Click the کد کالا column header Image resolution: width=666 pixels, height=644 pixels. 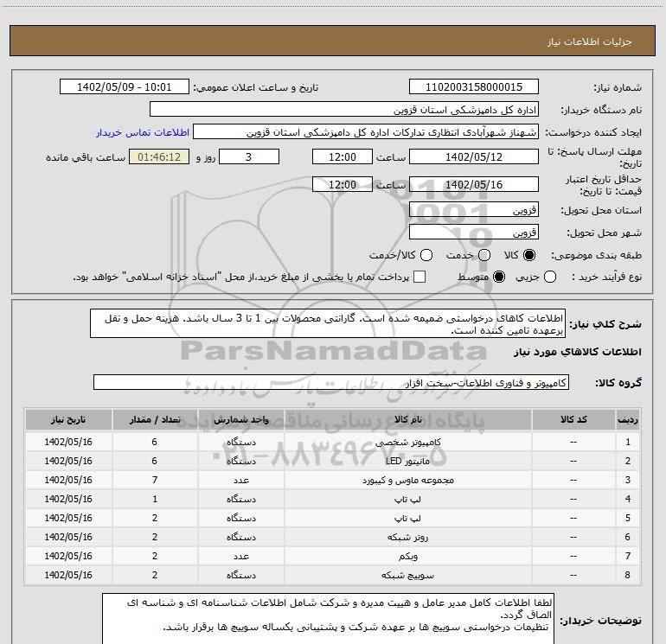coord(573,420)
